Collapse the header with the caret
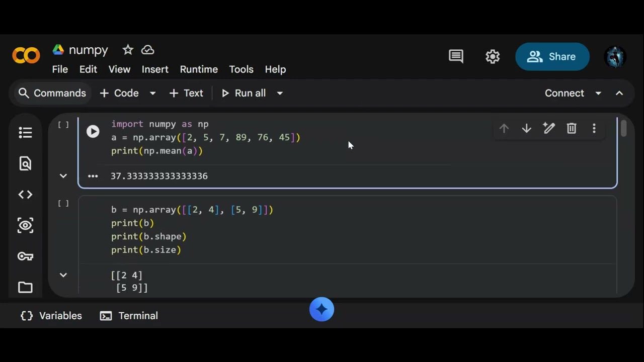The image size is (644, 362). tap(619, 93)
